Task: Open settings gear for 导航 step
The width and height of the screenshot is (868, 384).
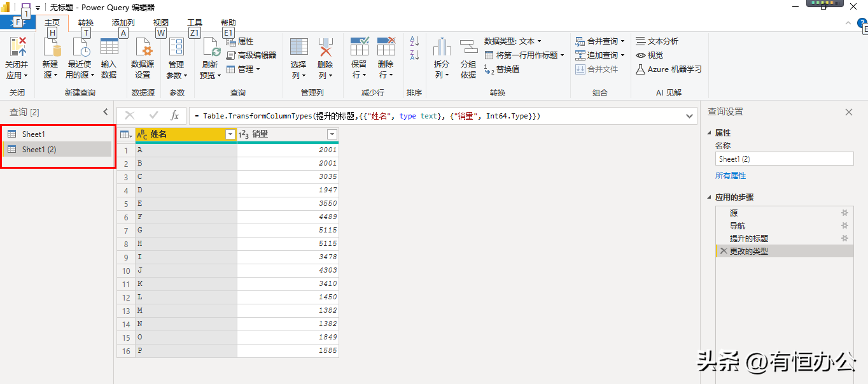Action: coord(845,226)
